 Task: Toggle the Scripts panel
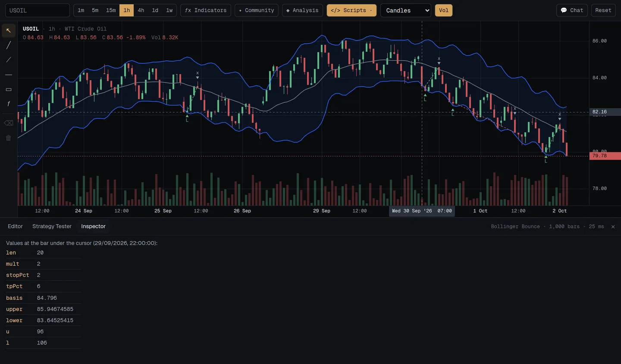point(351,10)
